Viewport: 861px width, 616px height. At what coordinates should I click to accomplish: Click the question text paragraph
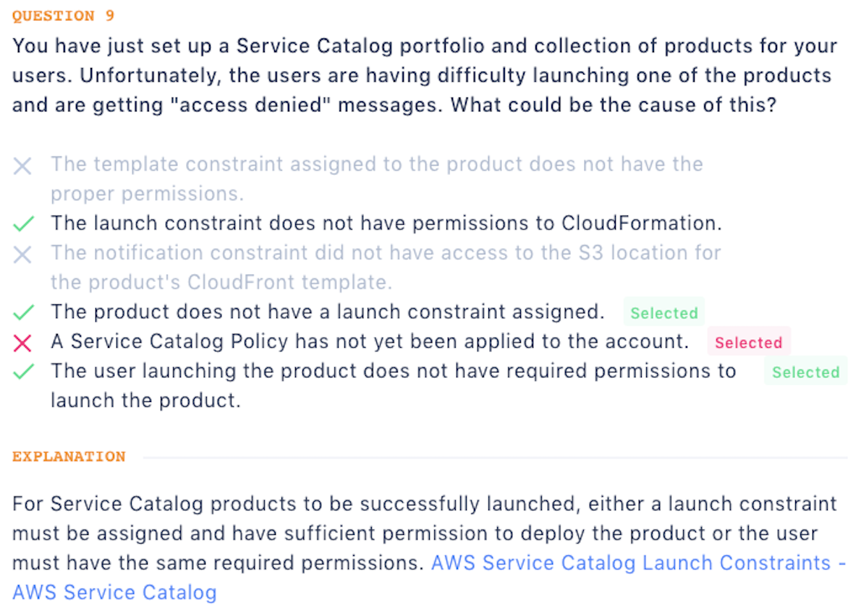click(424, 75)
